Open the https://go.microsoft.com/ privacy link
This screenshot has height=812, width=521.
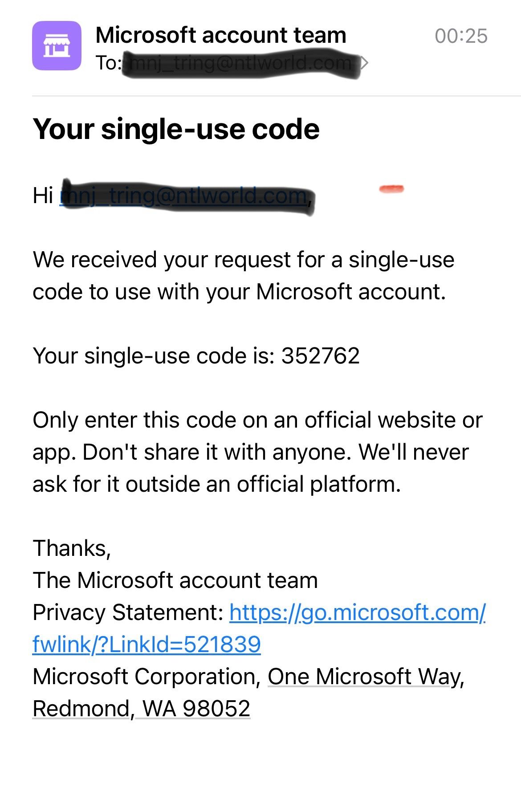[357, 612]
